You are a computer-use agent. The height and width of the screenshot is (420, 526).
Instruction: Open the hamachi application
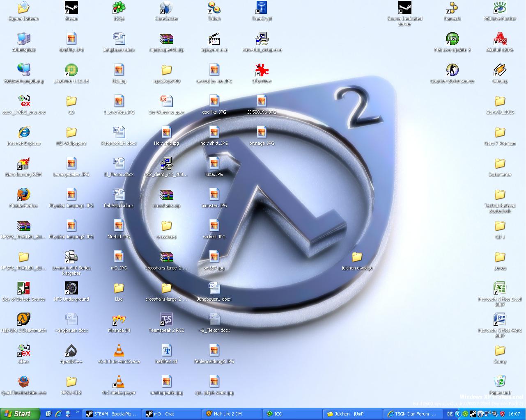pos(452,7)
